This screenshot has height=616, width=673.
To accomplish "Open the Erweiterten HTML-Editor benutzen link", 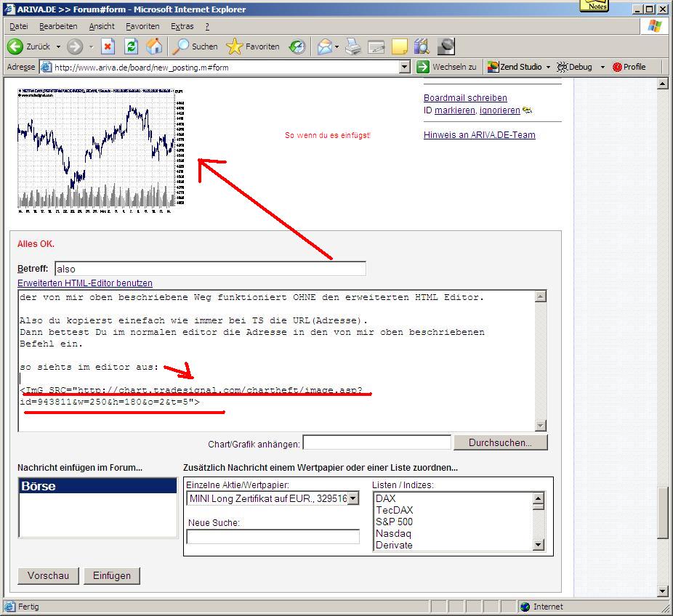I will click(x=84, y=283).
